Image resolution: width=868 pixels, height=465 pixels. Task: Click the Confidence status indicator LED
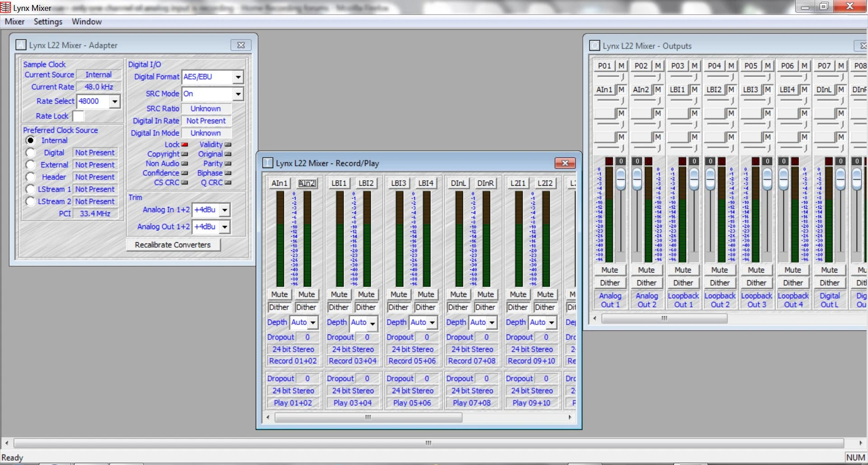pyautogui.click(x=184, y=173)
